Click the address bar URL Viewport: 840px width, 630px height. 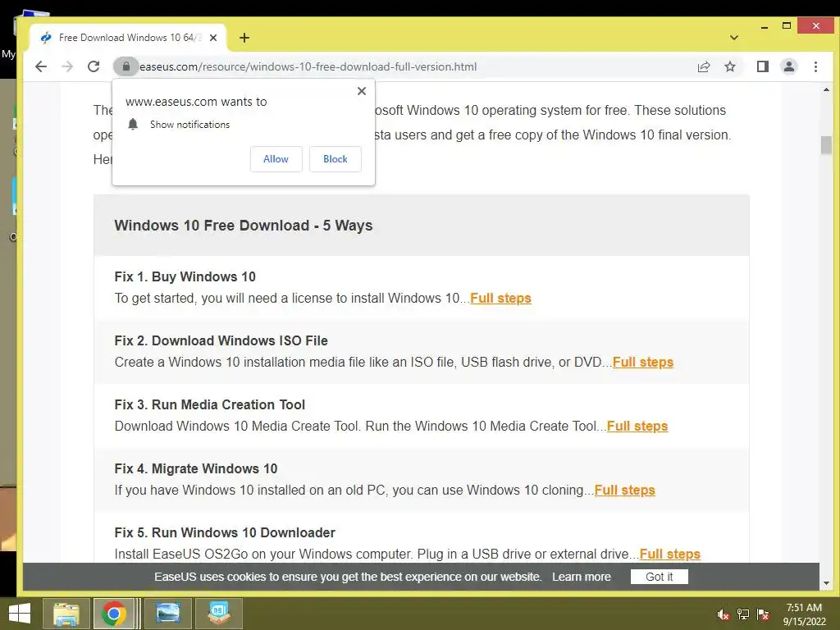point(308,66)
